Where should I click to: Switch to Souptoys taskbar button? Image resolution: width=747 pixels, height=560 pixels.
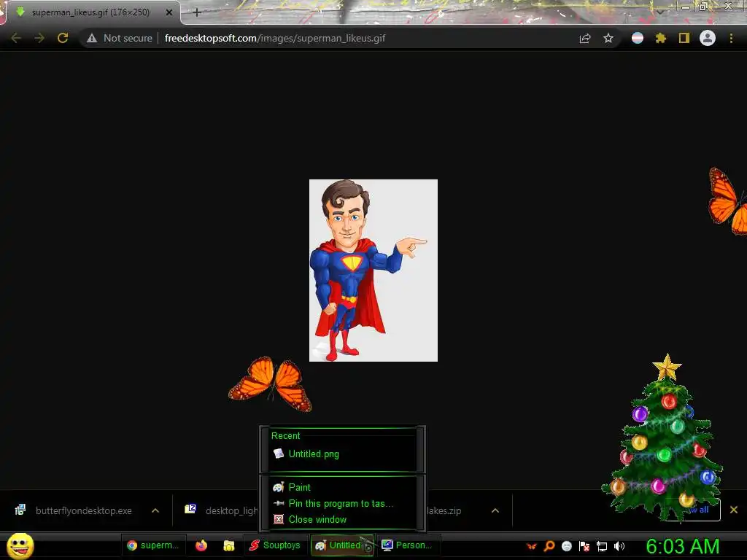click(275, 545)
